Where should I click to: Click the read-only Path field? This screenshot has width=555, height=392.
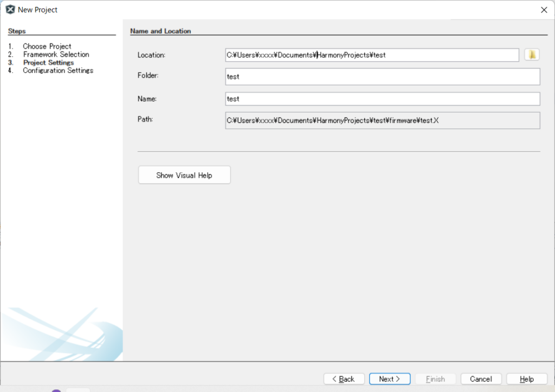(x=382, y=121)
